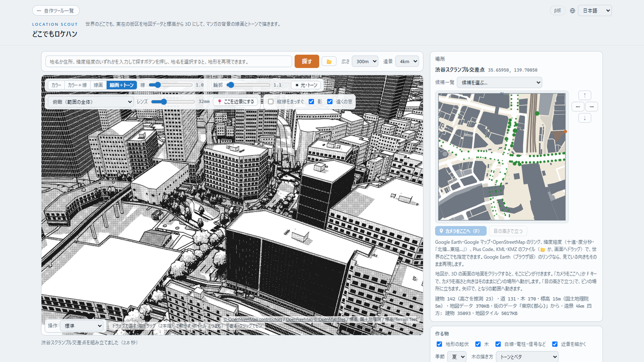Toggle the 白線・電柱・信号など checkbox

(x=498, y=344)
